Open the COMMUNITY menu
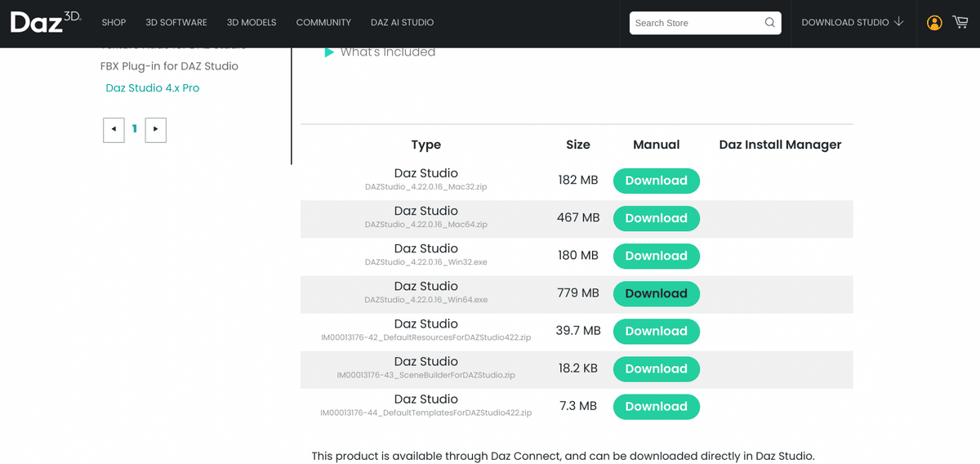This screenshot has height=464, width=980. tap(323, 23)
